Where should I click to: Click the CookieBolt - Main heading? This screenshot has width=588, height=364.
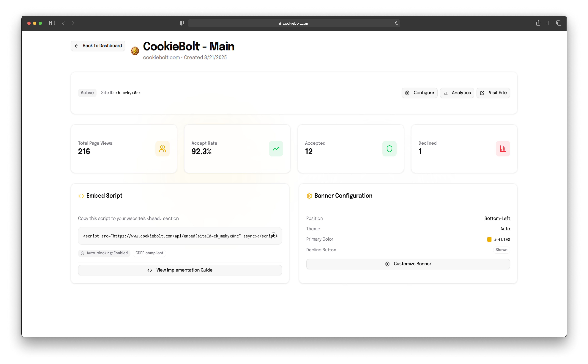coord(189,46)
